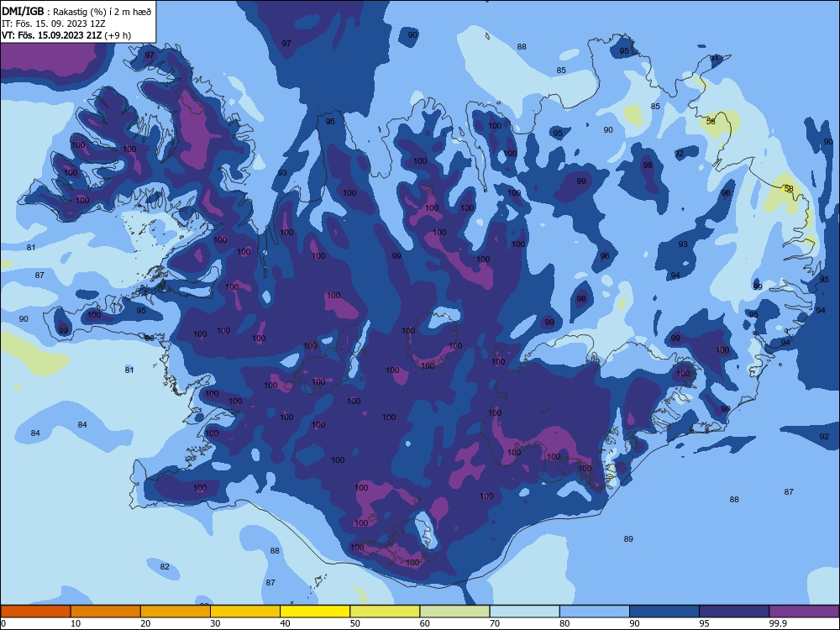Image resolution: width=840 pixels, height=630 pixels.
Task: Click the '82' humidity value on the map
Action: click(x=165, y=567)
